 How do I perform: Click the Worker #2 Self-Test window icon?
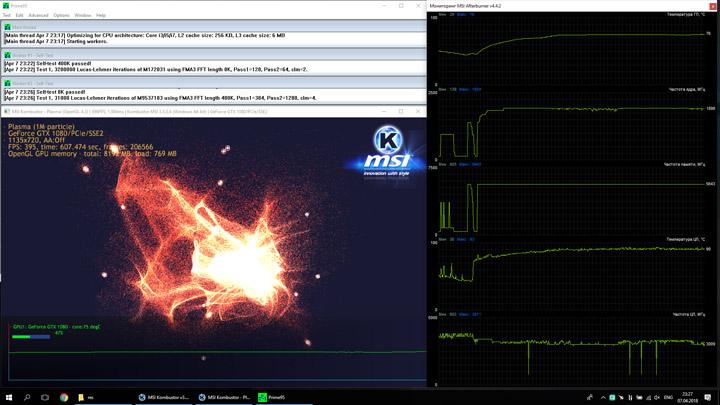coord(7,83)
